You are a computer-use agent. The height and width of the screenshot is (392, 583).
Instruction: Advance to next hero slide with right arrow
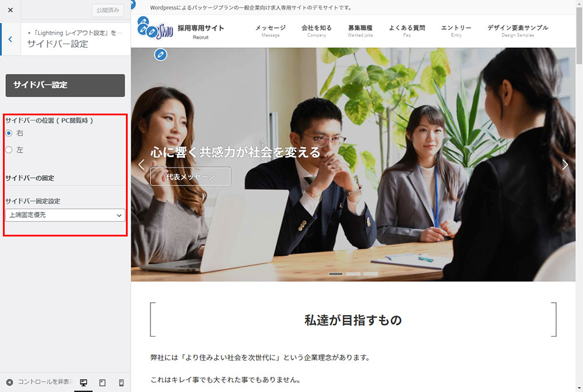coord(564,165)
